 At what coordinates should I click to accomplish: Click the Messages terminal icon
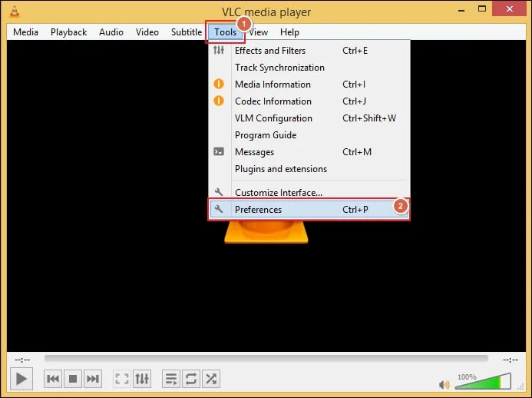tap(219, 151)
